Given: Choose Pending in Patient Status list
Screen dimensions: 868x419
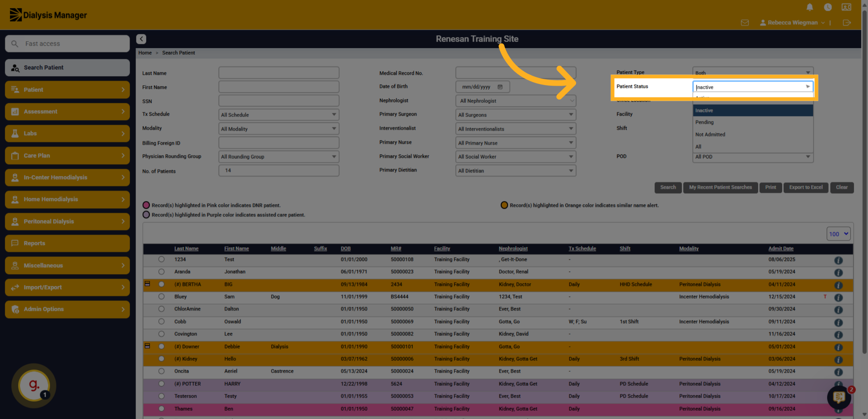Looking at the screenshot, I should pyautogui.click(x=753, y=122).
